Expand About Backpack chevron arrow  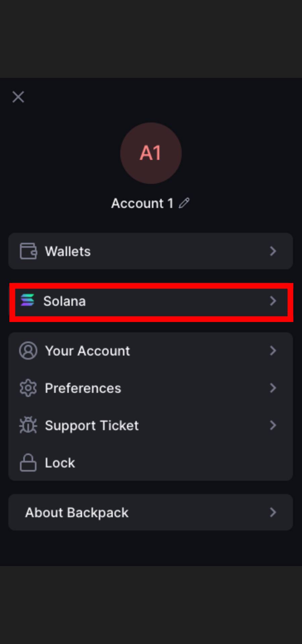point(273,512)
